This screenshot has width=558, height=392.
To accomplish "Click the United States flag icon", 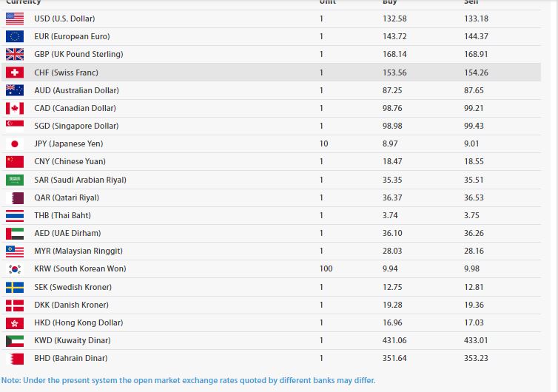I will click(x=15, y=18).
